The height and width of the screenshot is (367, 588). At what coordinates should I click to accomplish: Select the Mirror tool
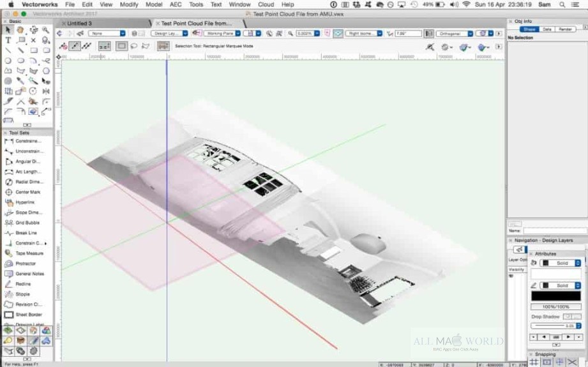pos(46,91)
